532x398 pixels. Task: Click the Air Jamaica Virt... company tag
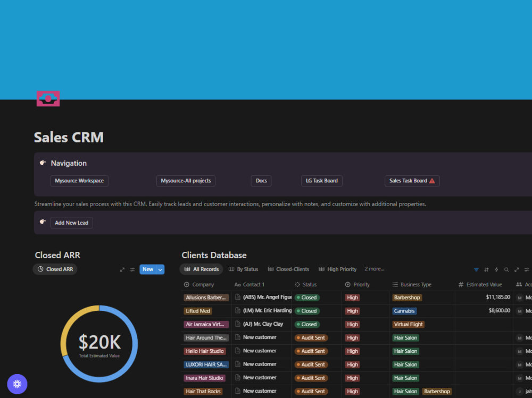click(x=205, y=325)
